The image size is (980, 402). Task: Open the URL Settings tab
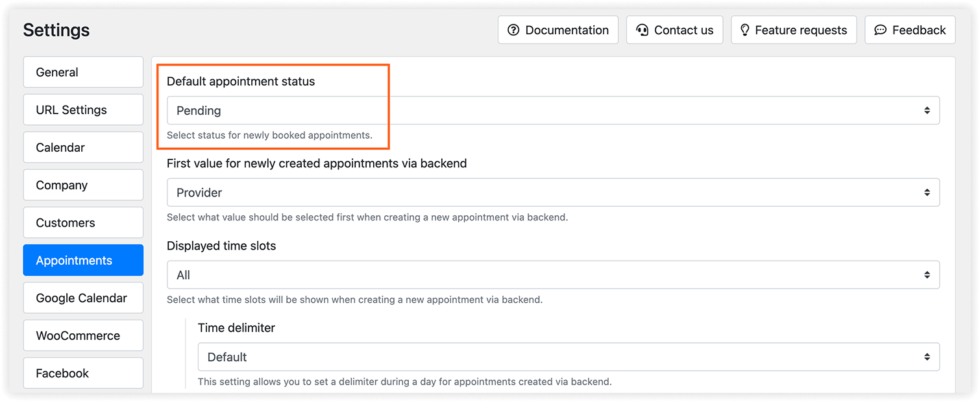pos(83,110)
